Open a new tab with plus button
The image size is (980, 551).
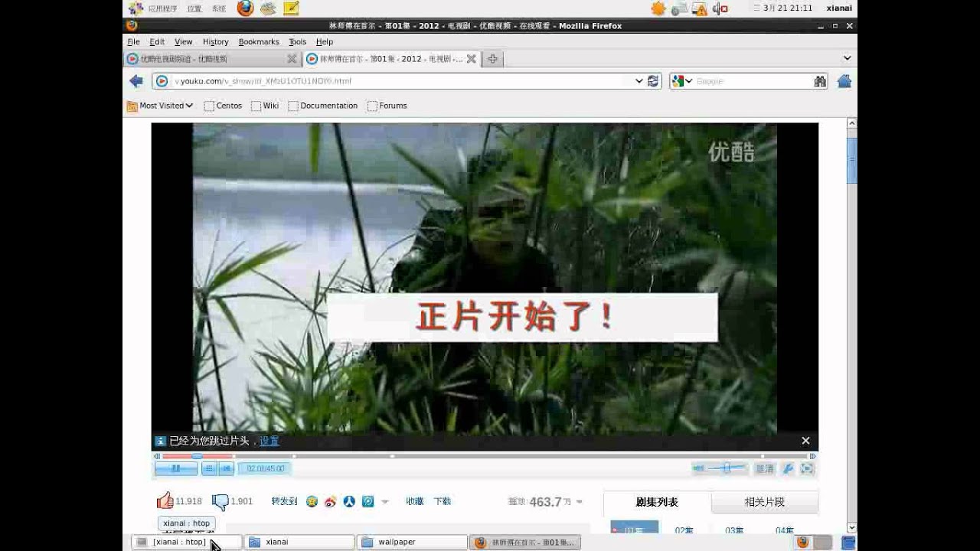tap(492, 59)
